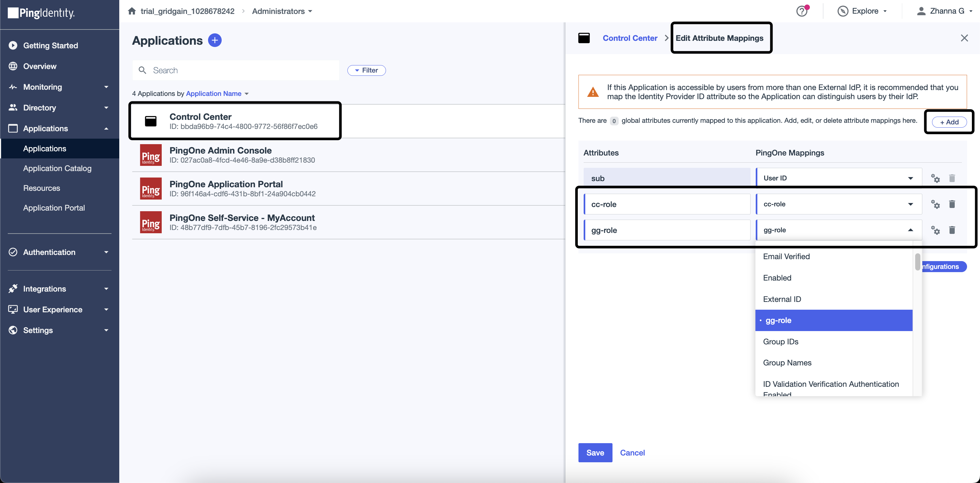Open the help question mark icon
This screenshot has width=980, height=483.
pos(801,11)
